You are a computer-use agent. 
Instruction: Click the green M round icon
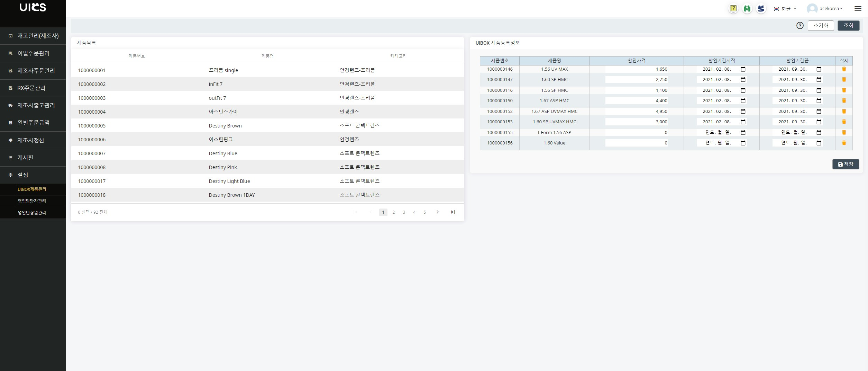tap(747, 9)
